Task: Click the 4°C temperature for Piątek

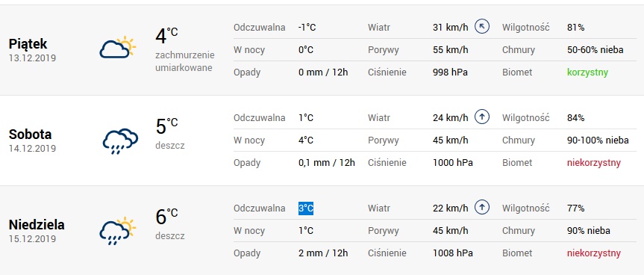Action: coord(166,35)
